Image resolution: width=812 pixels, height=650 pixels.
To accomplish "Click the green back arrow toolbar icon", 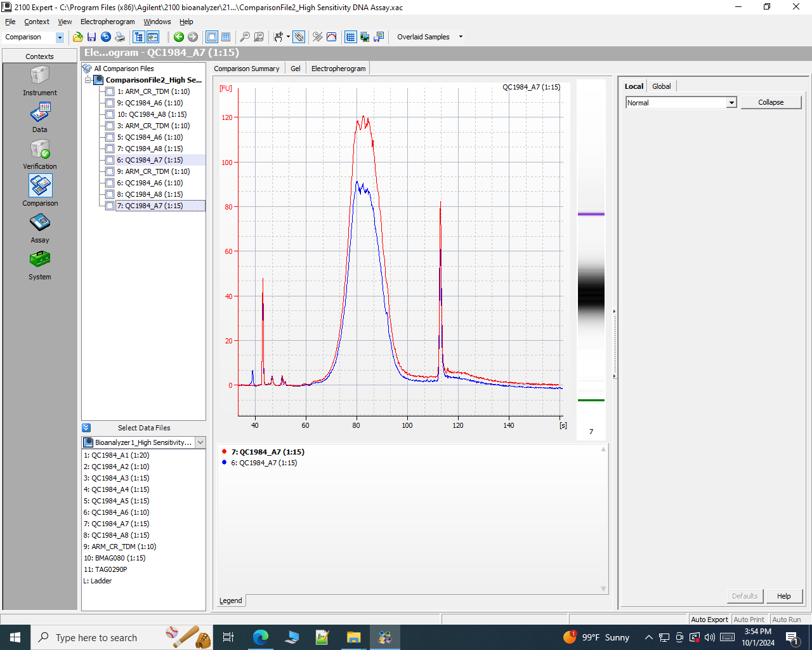I will 179,37.
